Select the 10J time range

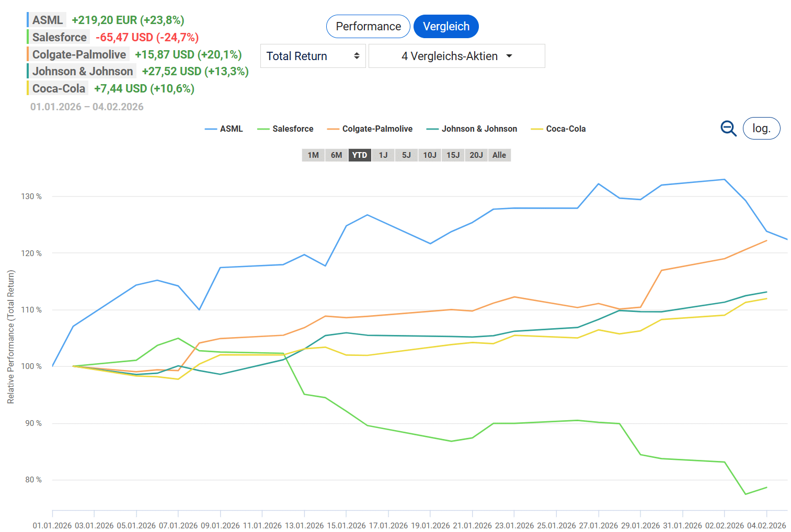(430, 155)
